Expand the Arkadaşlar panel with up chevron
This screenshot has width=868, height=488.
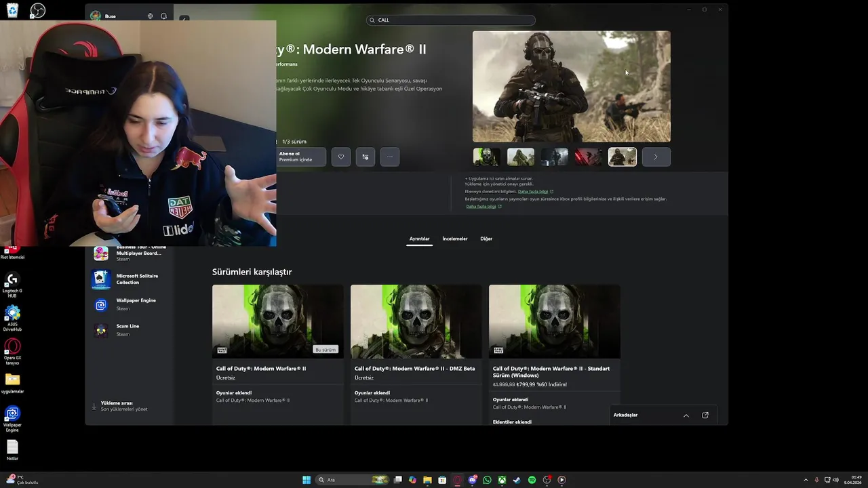coord(686,415)
